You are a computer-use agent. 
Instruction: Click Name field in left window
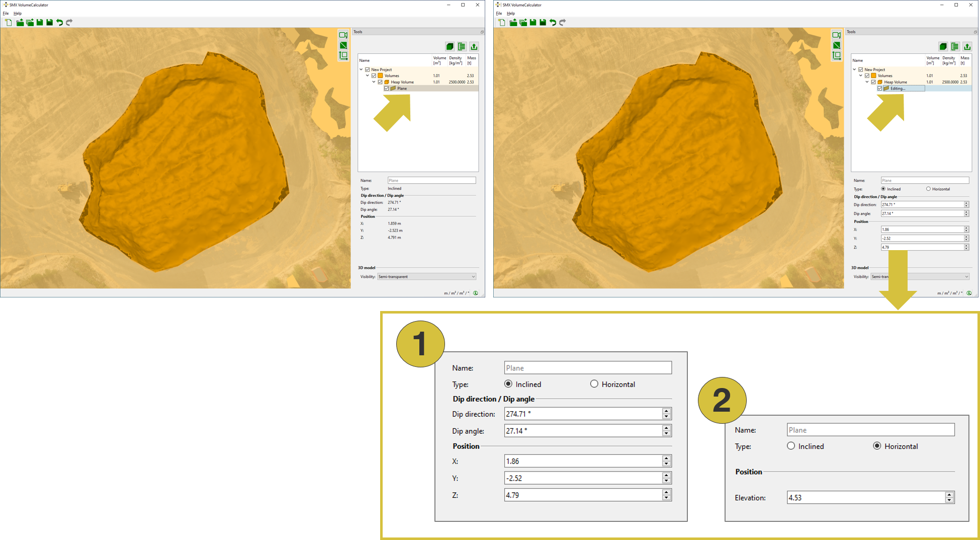pos(431,180)
